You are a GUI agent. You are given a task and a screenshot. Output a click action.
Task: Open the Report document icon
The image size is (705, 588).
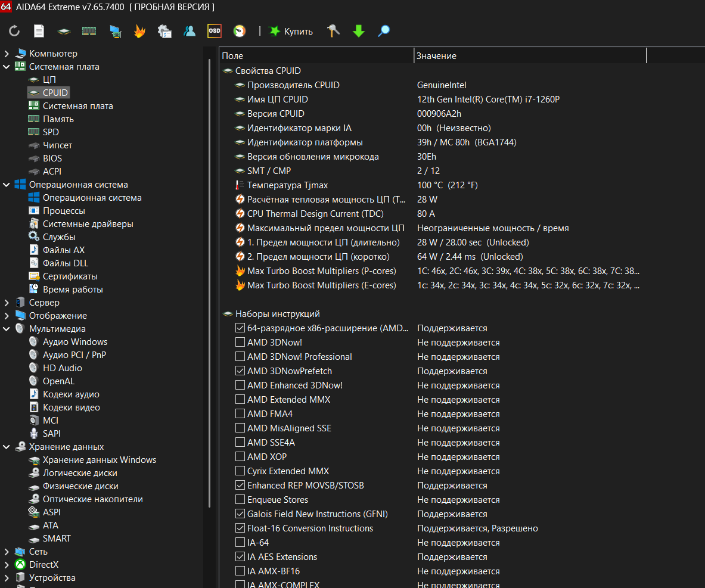(x=39, y=31)
